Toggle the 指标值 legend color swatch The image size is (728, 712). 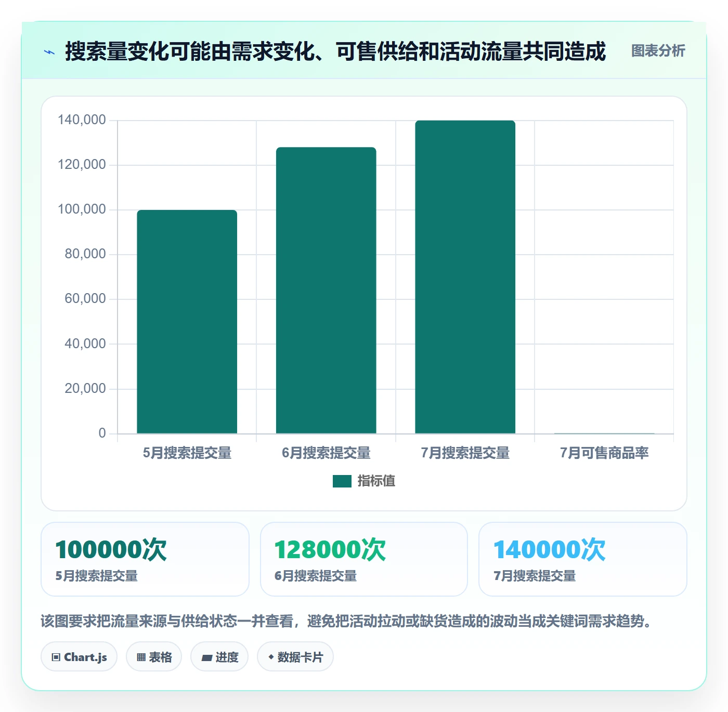coord(342,481)
